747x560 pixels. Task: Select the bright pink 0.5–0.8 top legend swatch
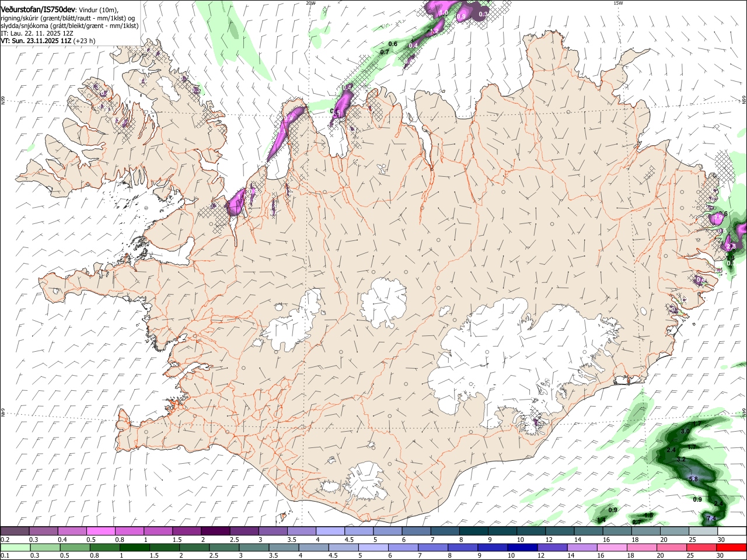click(x=100, y=531)
